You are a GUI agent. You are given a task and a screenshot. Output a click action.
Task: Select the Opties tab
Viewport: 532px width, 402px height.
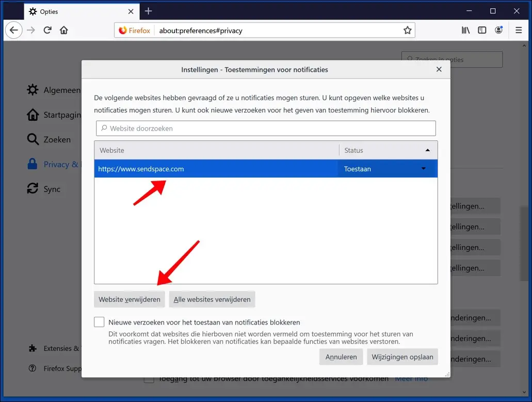coord(82,11)
